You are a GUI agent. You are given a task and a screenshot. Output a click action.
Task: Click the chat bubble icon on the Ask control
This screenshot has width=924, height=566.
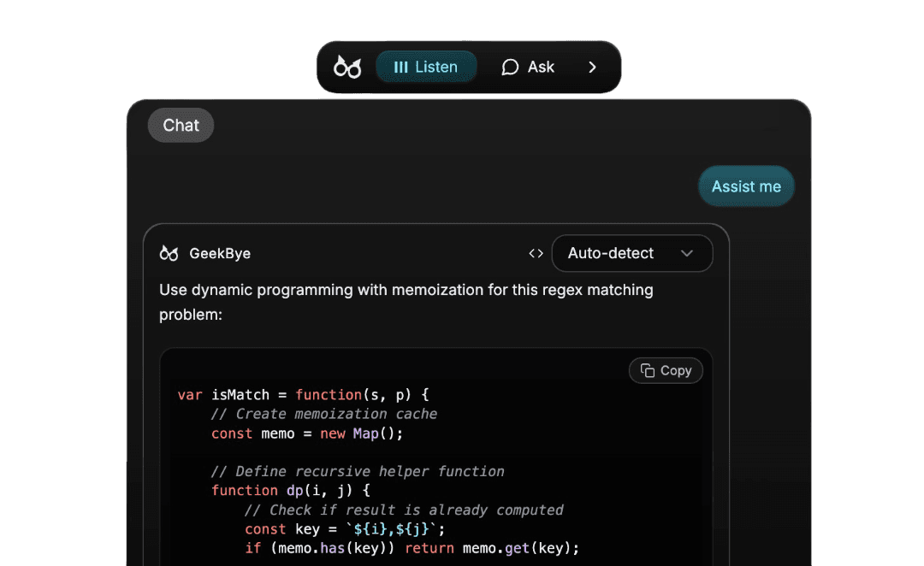(510, 67)
